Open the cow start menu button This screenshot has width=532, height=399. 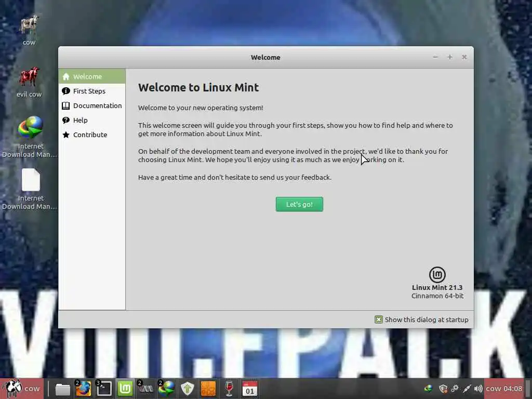[22, 389]
